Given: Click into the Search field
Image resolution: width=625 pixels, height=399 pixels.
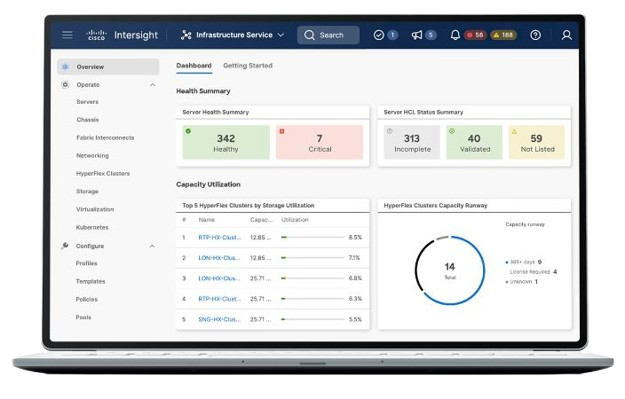Looking at the screenshot, I should pyautogui.click(x=328, y=35).
